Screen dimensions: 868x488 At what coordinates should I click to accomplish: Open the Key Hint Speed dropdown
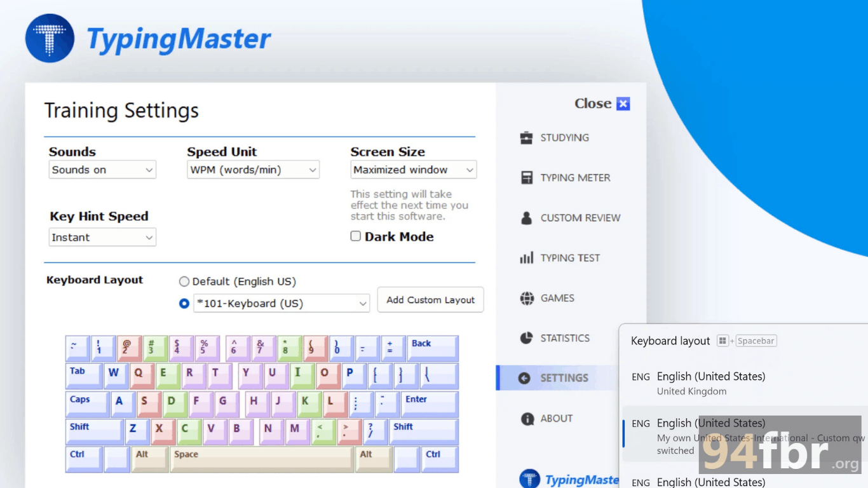(x=102, y=238)
